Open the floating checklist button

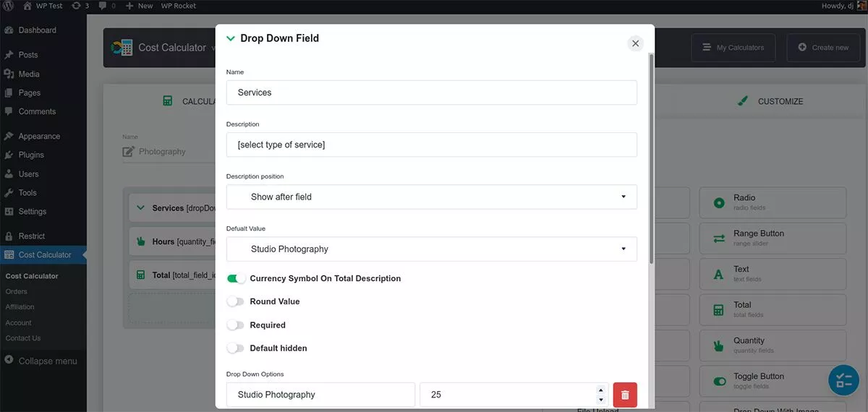click(843, 381)
